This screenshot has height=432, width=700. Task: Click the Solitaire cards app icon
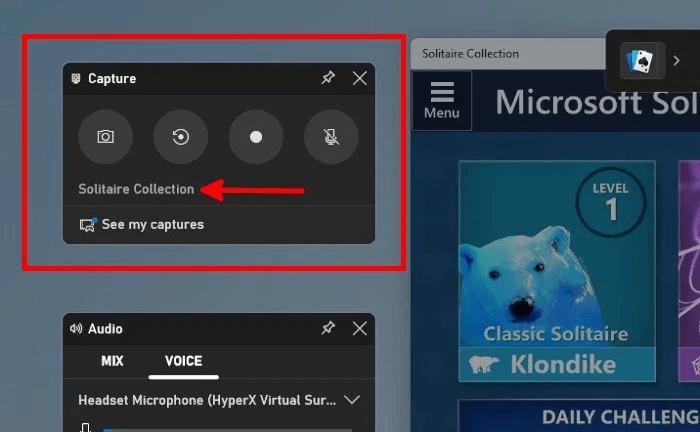click(x=642, y=61)
